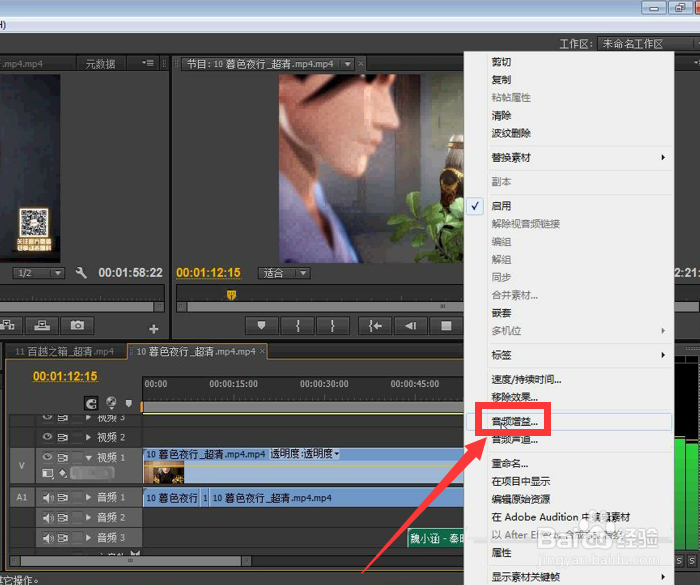Click the timeline Set Encore chapter marker icon
700x585 pixels.
tap(111, 403)
